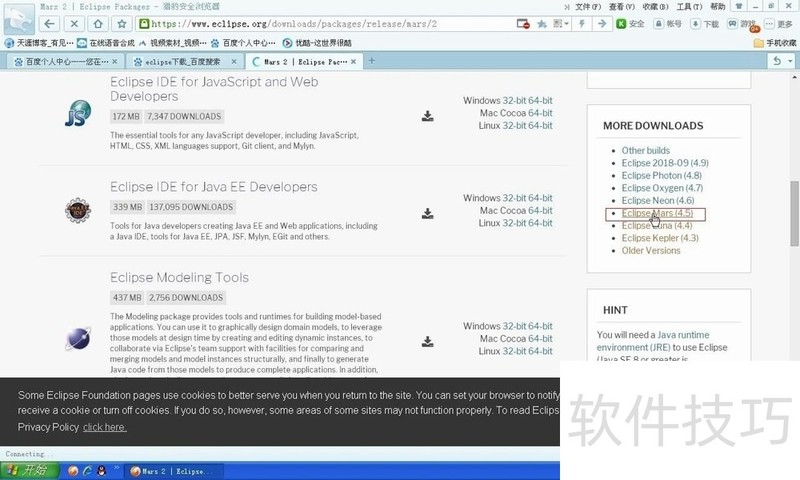Open the Java runtime environment (JRE) hint link

click(653, 341)
